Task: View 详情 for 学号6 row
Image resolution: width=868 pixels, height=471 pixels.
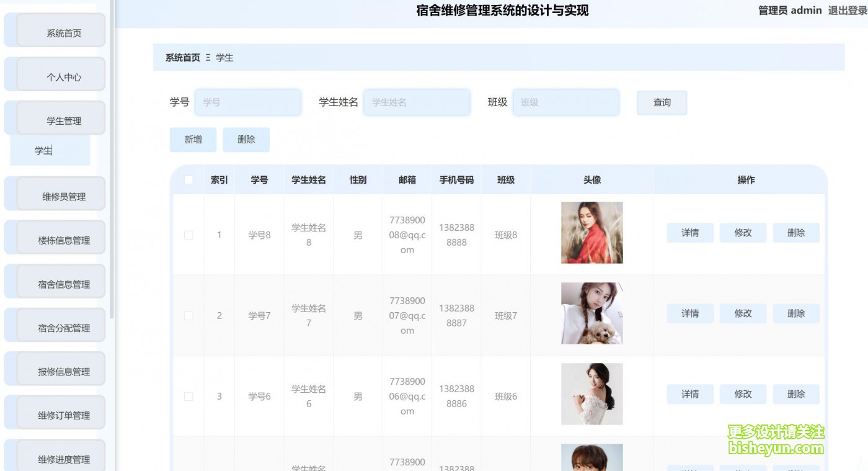Action: 690,394
